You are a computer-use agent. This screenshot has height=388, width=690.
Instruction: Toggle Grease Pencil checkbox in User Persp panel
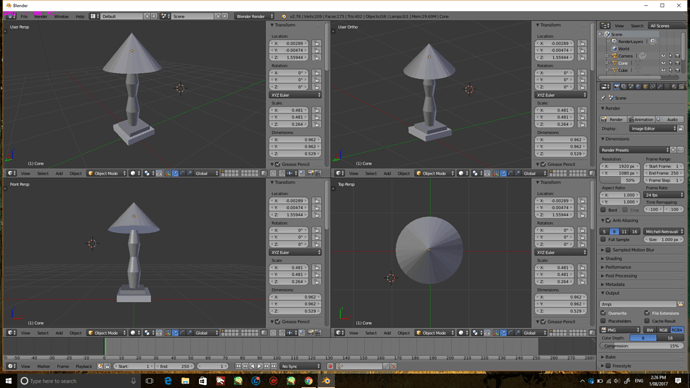(x=278, y=164)
